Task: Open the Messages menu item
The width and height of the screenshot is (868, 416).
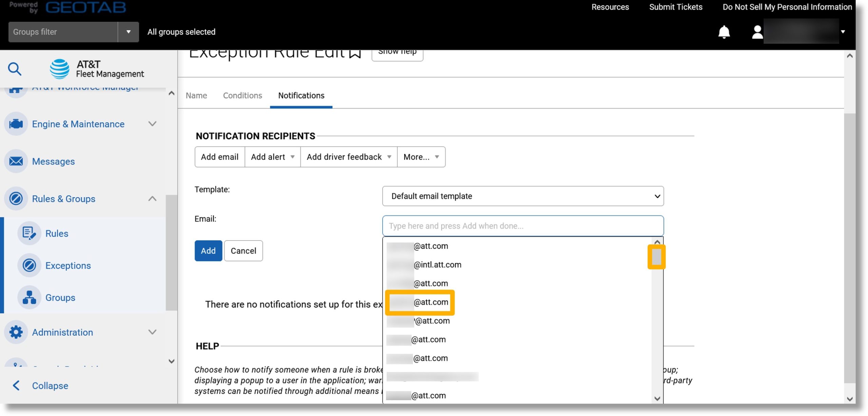Action: coord(53,161)
